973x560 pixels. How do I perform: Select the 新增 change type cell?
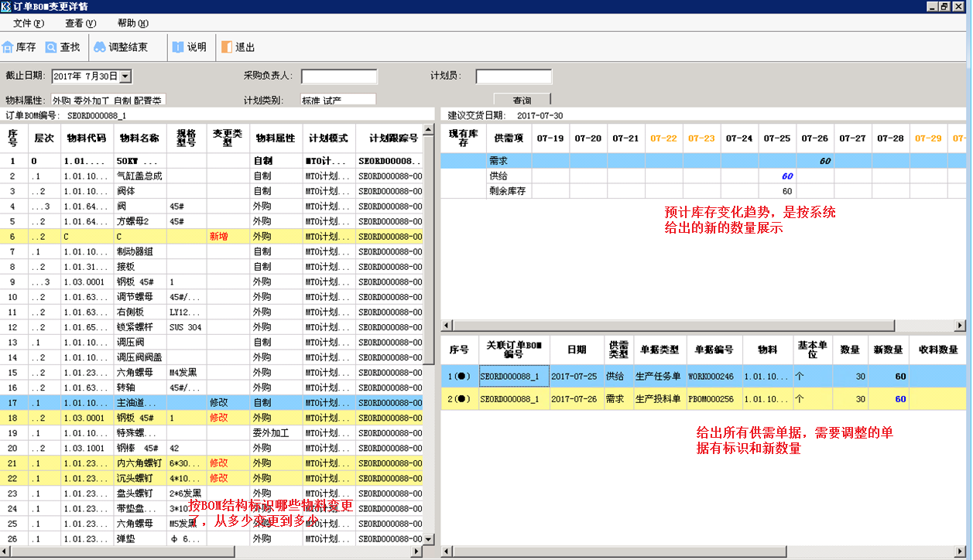click(228, 237)
